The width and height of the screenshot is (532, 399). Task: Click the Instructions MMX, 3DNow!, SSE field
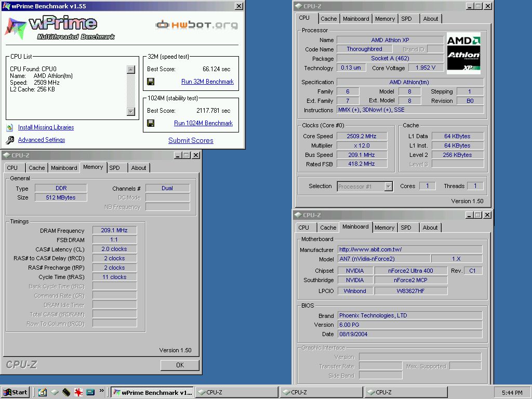click(x=410, y=110)
